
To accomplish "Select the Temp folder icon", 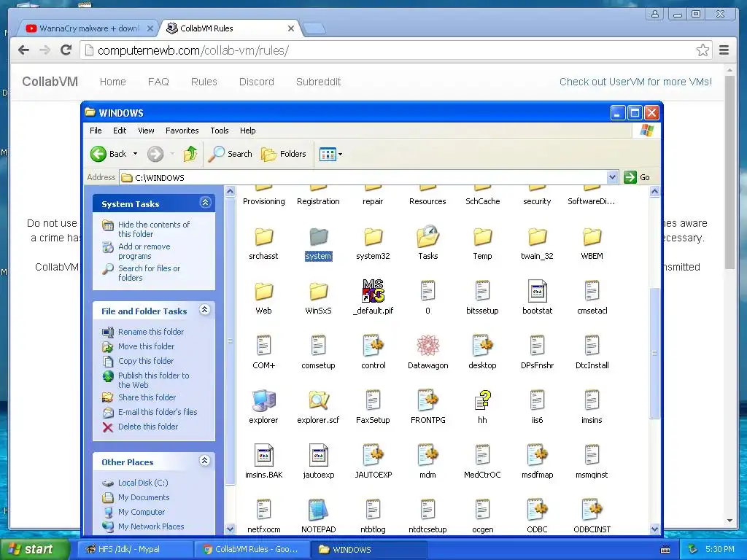I will (x=483, y=237).
